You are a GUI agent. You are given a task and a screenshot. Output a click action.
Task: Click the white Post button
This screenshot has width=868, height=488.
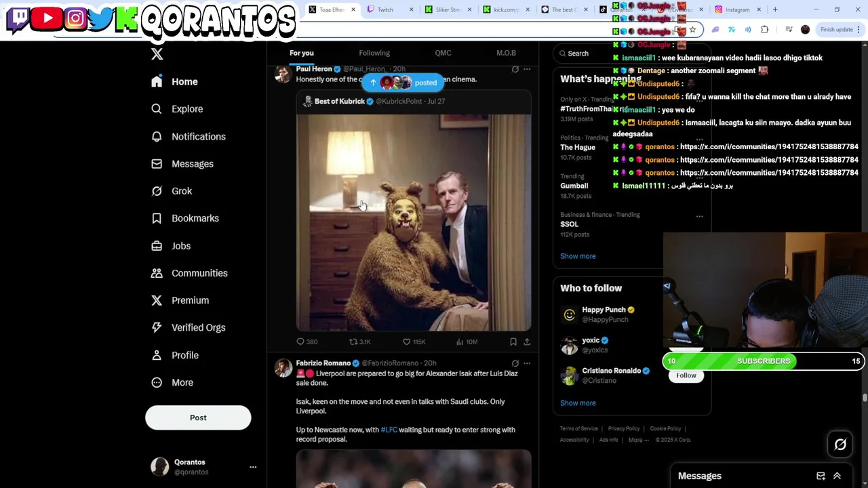198,418
